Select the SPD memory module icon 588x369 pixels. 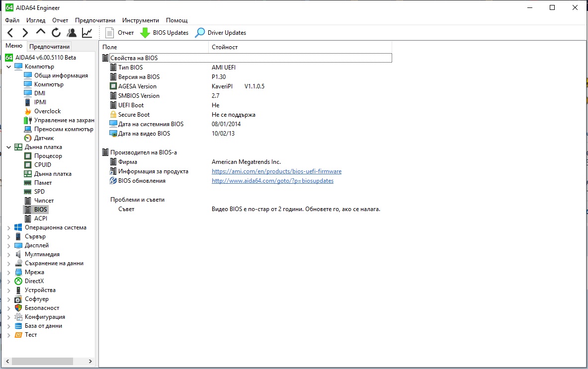click(x=28, y=192)
